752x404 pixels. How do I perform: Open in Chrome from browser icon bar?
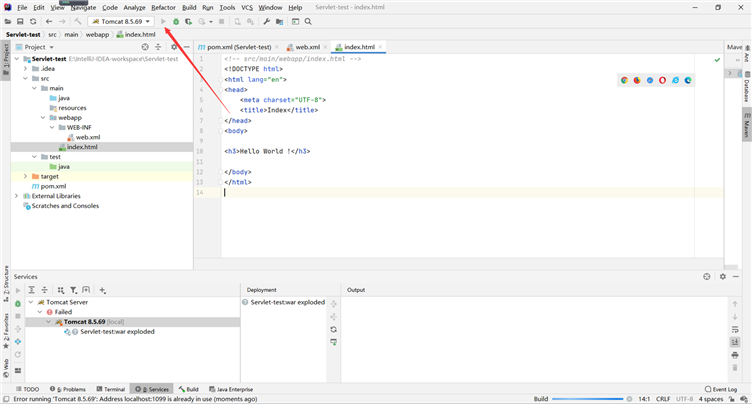(624, 80)
